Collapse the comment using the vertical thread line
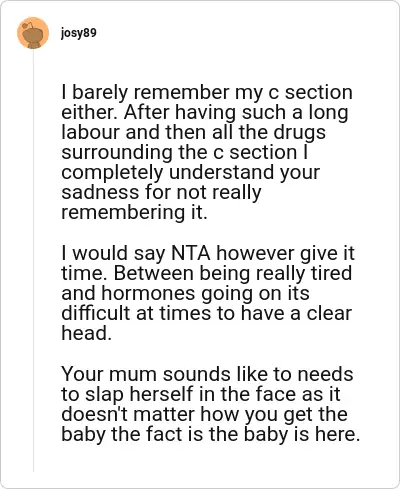Viewport: 400px width, 489px height. [x=33, y=260]
